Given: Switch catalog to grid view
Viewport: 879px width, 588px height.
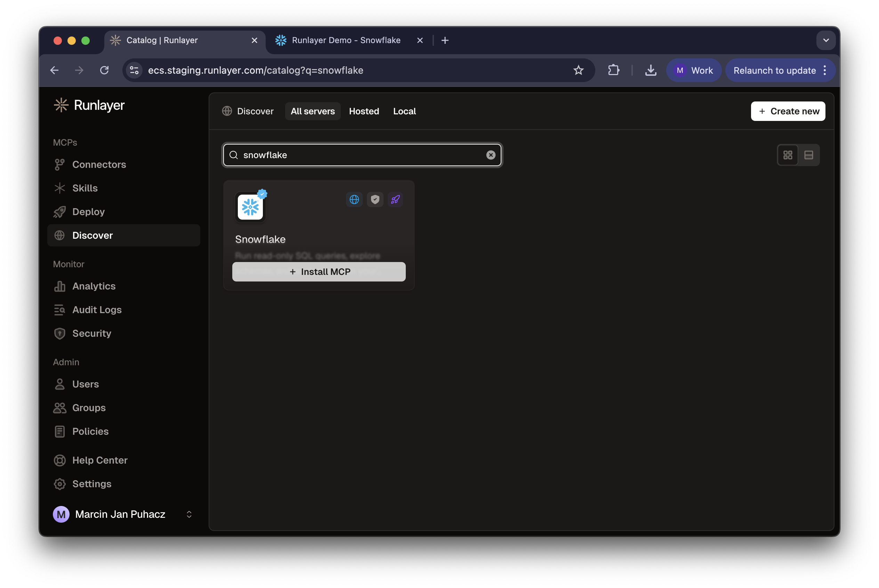Looking at the screenshot, I should pyautogui.click(x=788, y=155).
